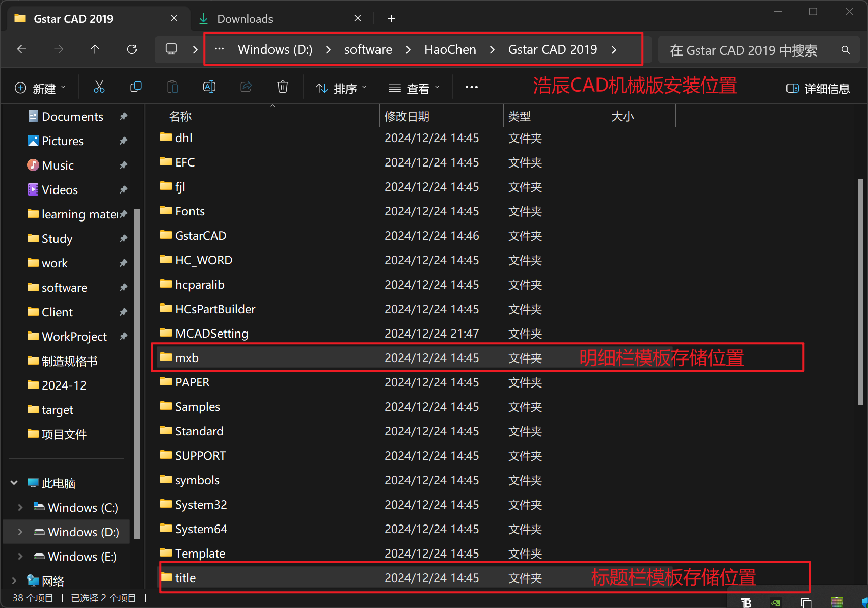The image size is (868, 608).
Task: Add a new tab with the plus button
Action: [391, 19]
